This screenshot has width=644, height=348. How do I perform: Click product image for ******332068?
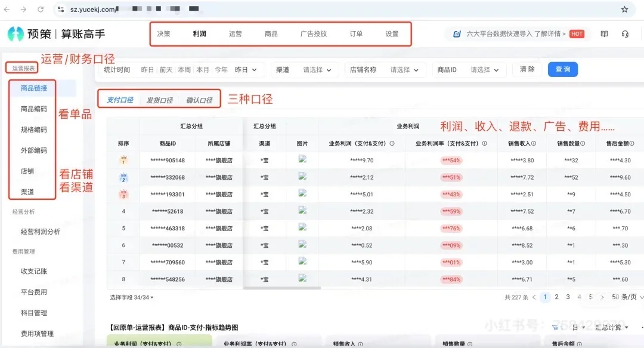click(x=302, y=177)
